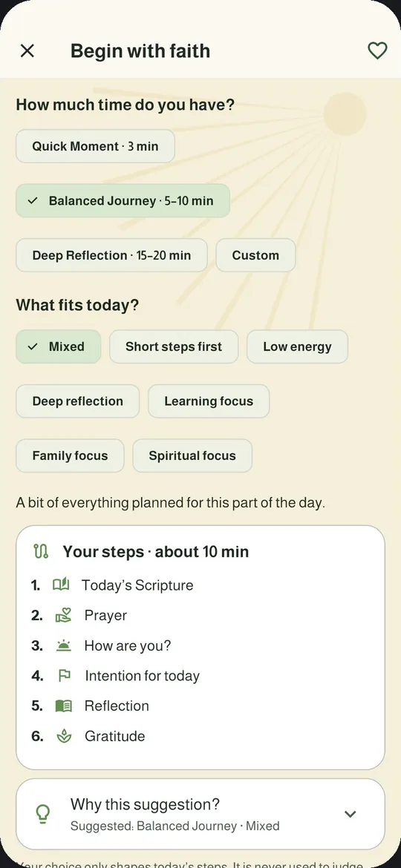The image size is (401, 868).
Task: Tap the heart favorite icon
Action: (x=377, y=51)
